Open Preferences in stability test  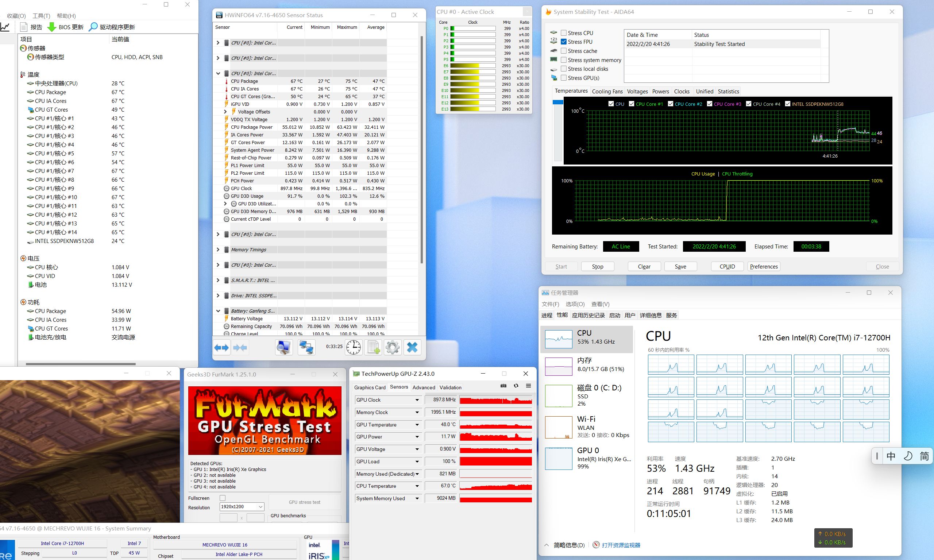(764, 266)
